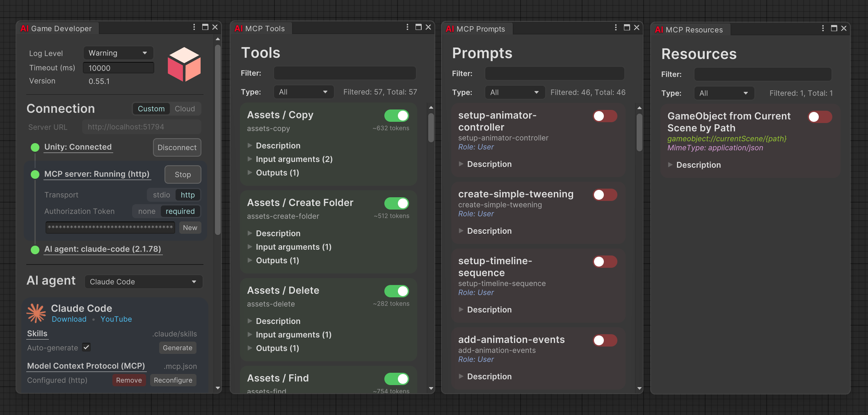The image size is (868, 415).
Task: Open the Log Level dropdown
Action: click(x=118, y=53)
